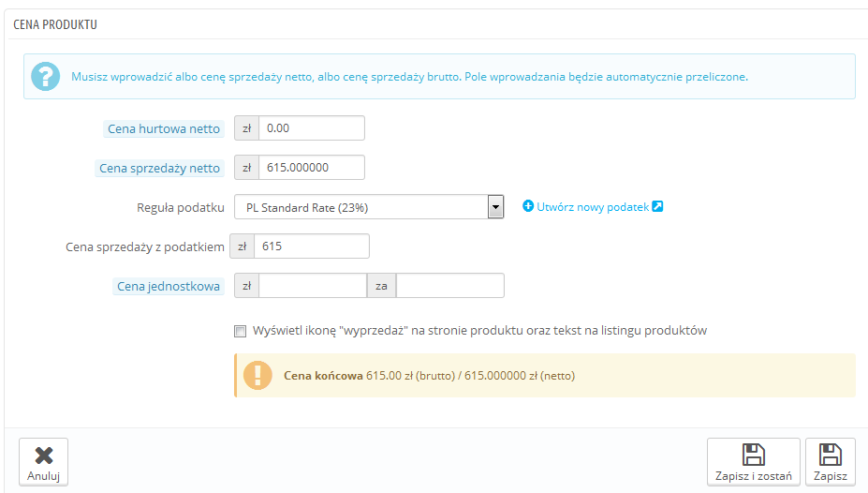Click the Cena sprzedaży z podatkiem field
This screenshot has width=868, height=493.
313,246
